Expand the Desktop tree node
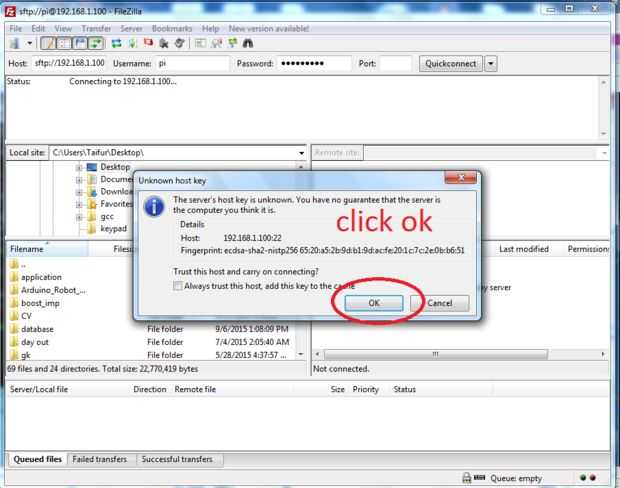 (79, 168)
